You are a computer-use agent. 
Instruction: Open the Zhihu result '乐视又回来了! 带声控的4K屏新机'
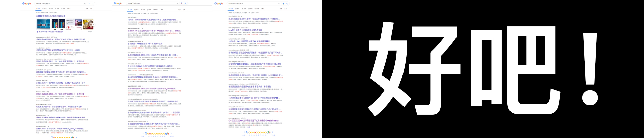click(61, 83)
